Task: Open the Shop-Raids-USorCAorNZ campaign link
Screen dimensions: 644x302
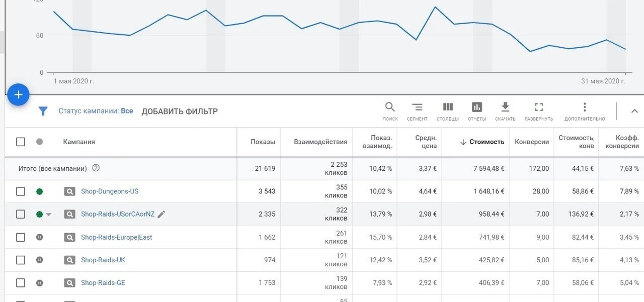Action: pos(118,214)
